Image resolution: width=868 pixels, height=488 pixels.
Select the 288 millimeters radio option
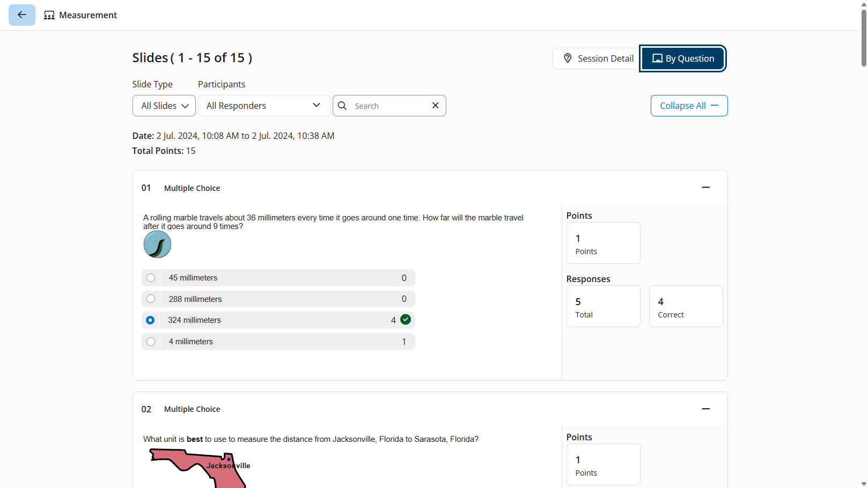point(151,299)
